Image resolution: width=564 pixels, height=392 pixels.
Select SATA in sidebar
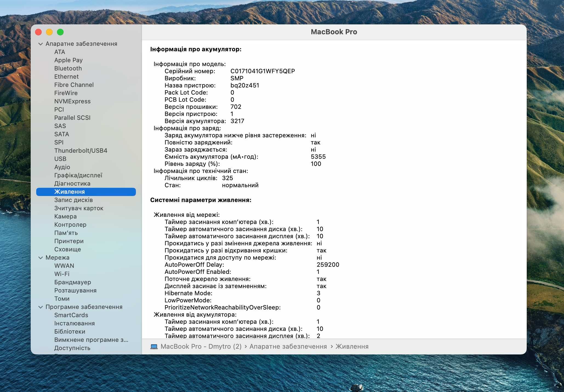(62, 134)
